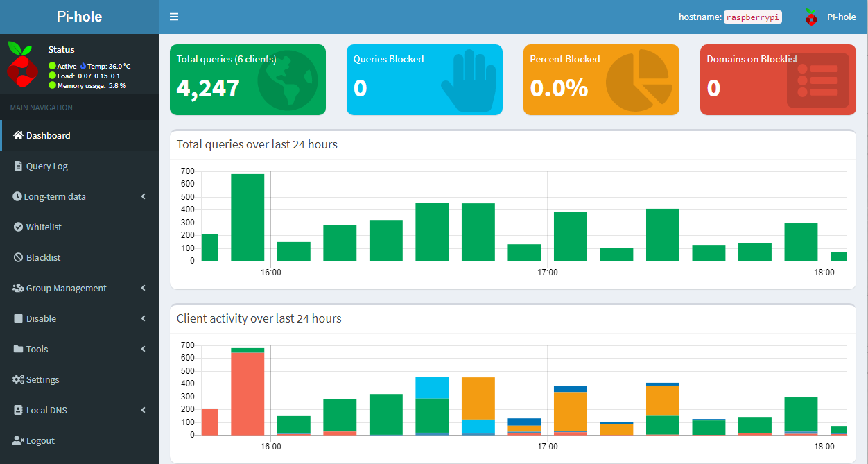Viewport: 868px width, 464px height.
Task: Click the "Queries Blocked" card label
Action: [388, 59]
